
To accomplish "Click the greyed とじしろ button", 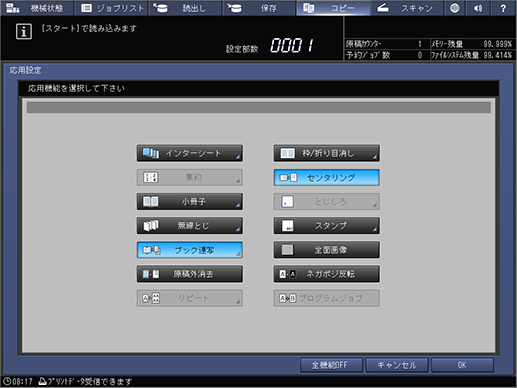I will [327, 201].
